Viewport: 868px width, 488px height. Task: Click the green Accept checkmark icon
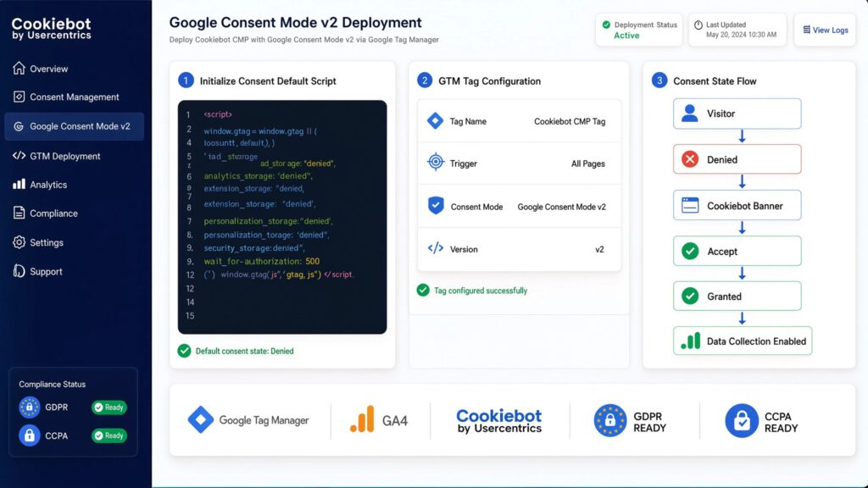(x=690, y=251)
